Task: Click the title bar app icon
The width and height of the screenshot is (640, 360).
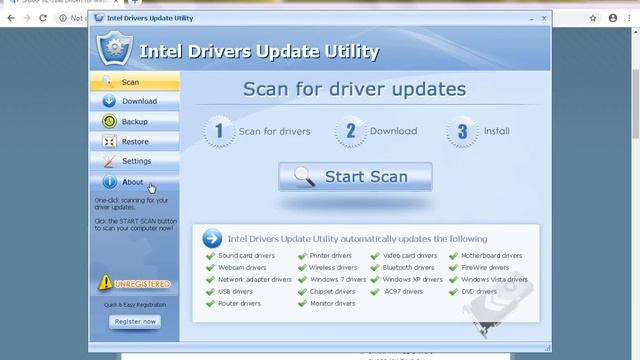Action: coord(98,18)
